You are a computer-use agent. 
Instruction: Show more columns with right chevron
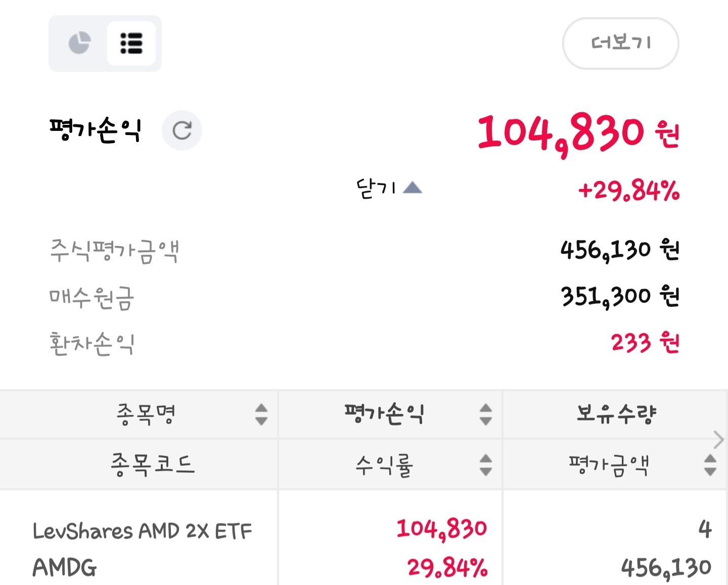718,439
